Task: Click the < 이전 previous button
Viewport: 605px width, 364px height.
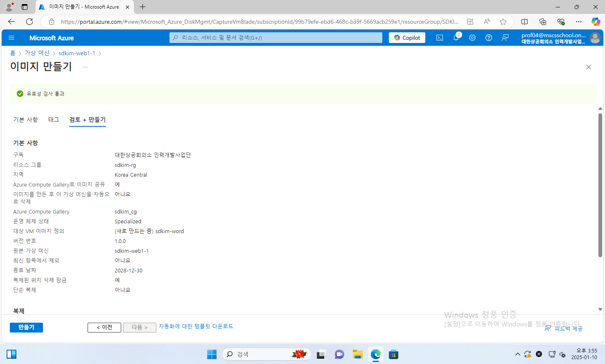Action: click(104, 327)
